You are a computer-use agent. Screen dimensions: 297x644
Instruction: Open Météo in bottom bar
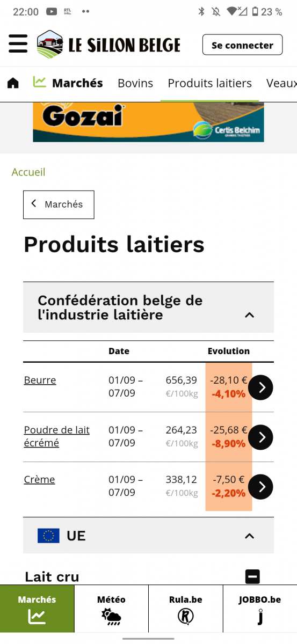[111, 609]
